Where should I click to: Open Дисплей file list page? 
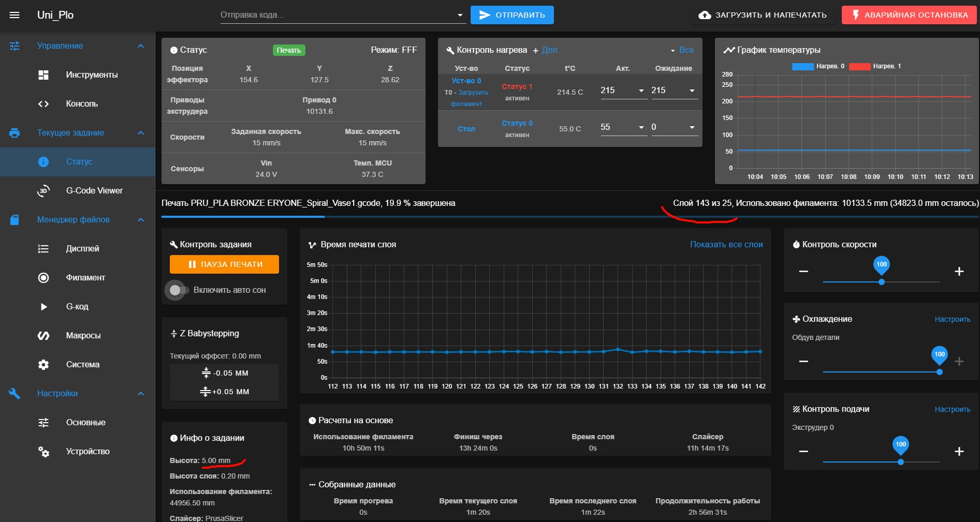[x=78, y=249]
